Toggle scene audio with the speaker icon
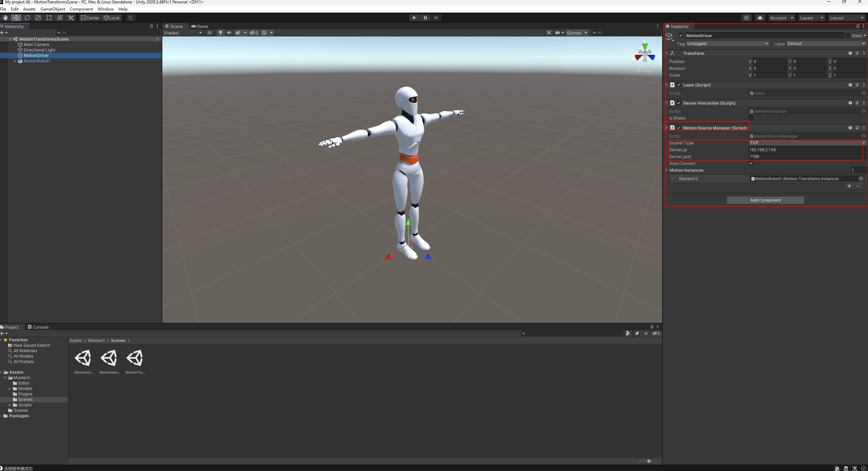868x471 pixels. coord(229,33)
